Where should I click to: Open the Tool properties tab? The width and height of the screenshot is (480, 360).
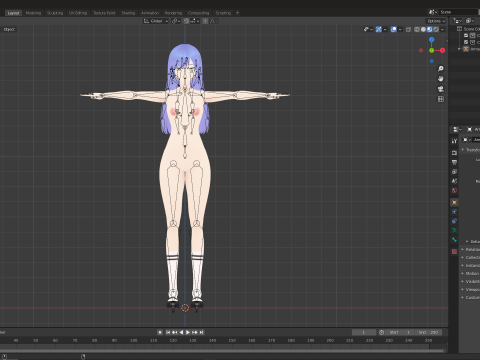[454, 141]
